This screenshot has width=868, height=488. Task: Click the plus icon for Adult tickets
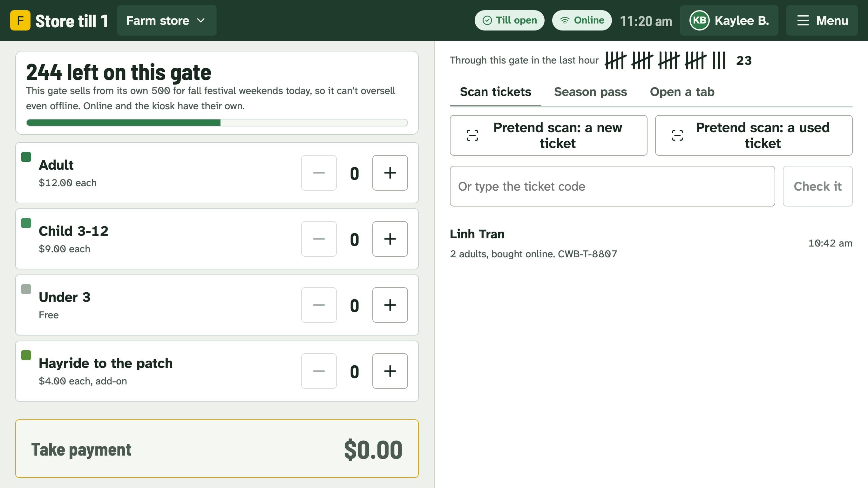[x=390, y=173]
